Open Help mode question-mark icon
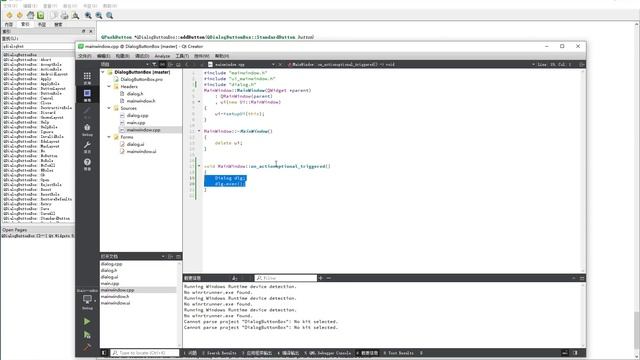 pos(87,164)
